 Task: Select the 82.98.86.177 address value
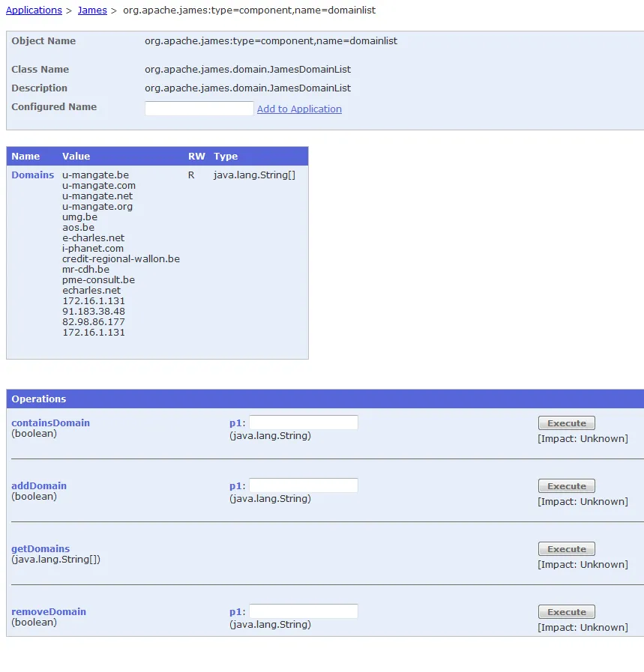click(94, 322)
